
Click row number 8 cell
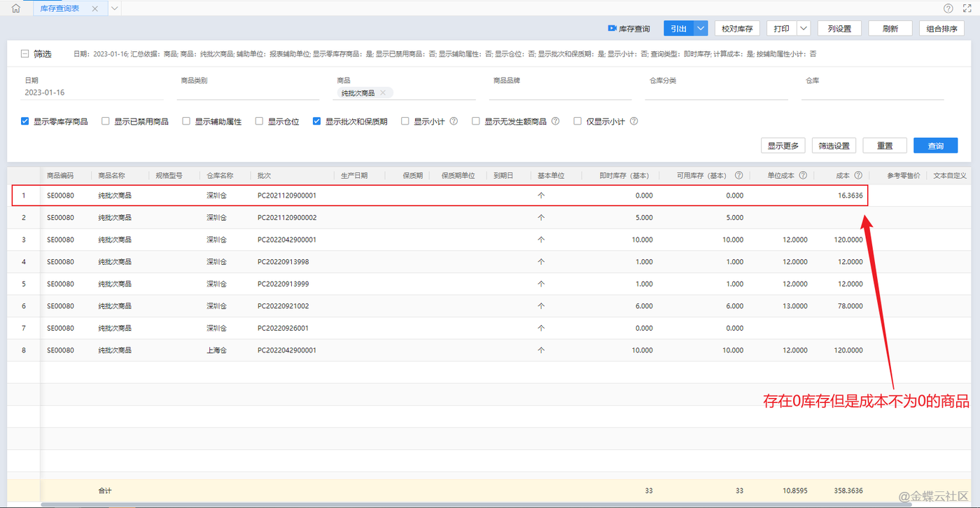point(24,350)
